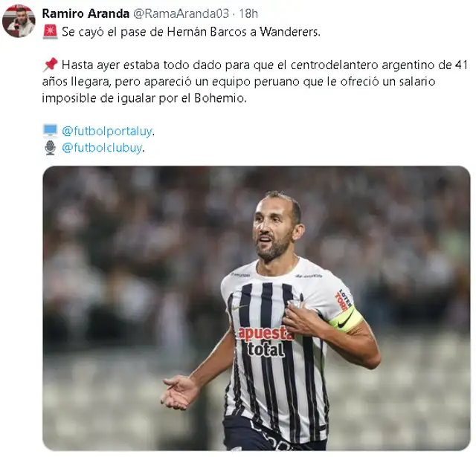Click the red siren emoji
The image size is (476, 457).
pyautogui.click(x=51, y=32)
